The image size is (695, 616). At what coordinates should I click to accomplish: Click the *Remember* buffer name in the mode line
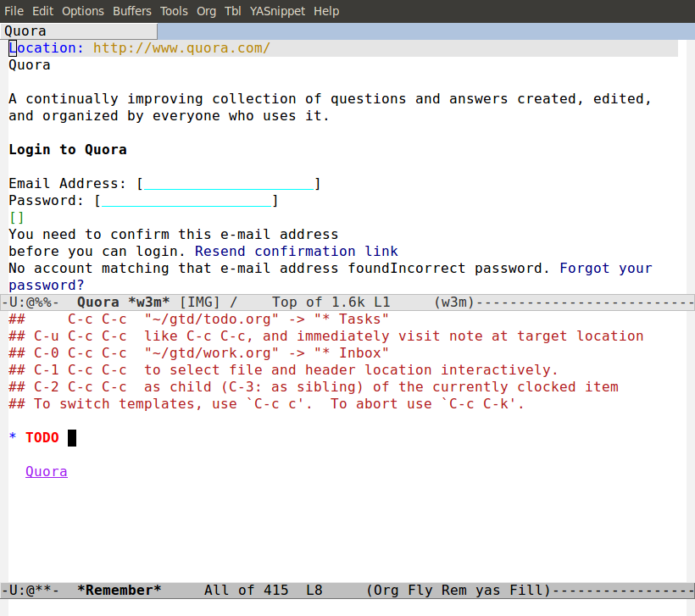click(120, 591)
